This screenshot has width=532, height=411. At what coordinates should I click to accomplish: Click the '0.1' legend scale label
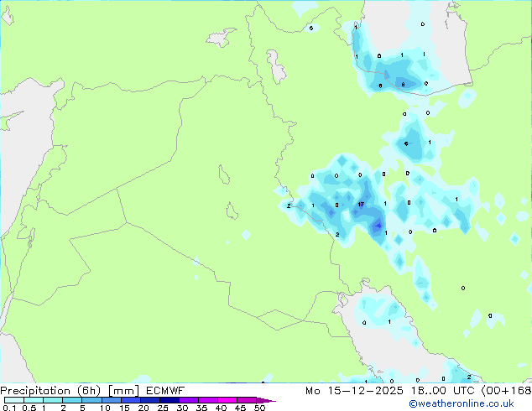tap(9, 408)
